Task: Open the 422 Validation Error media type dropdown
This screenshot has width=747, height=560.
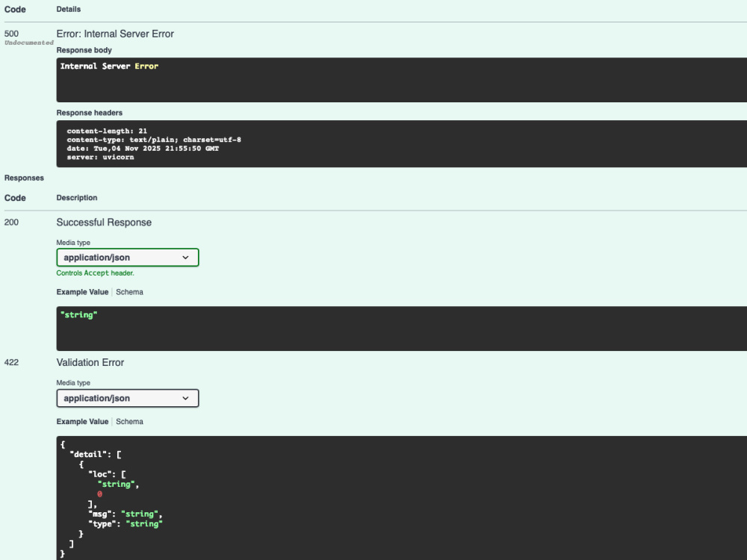Action: [127, 398]
